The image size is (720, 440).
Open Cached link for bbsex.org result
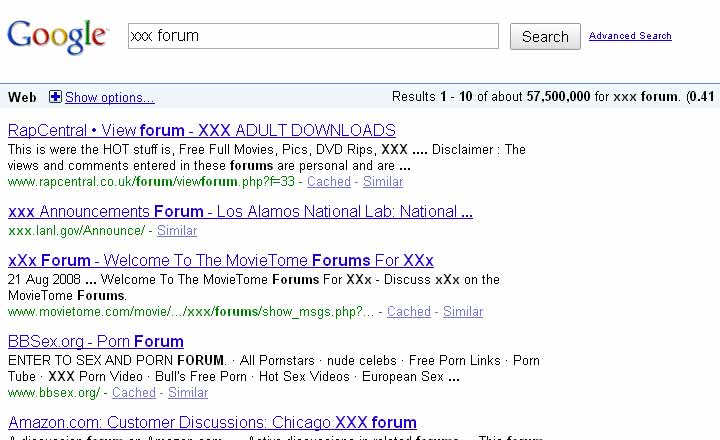134,393
